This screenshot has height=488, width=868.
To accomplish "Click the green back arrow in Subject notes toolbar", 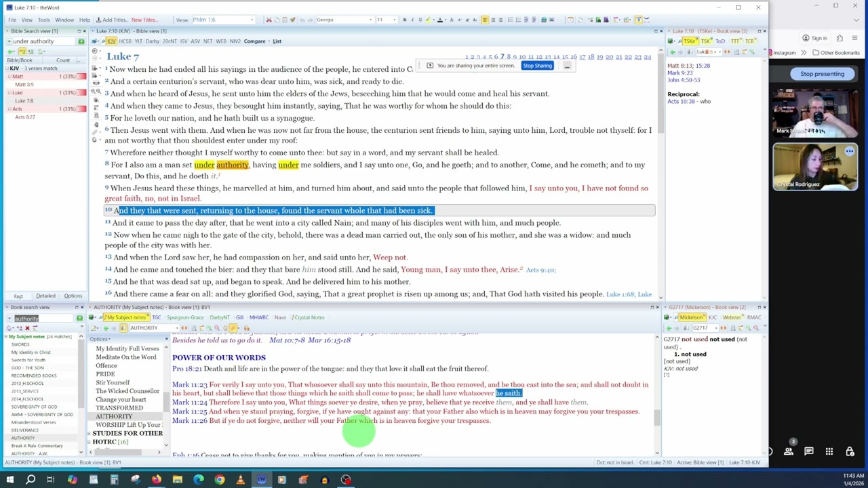I will [x=105, y=328].
